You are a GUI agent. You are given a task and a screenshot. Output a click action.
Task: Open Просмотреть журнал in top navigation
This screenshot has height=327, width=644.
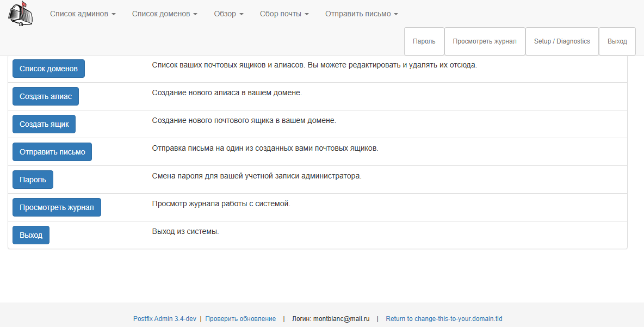(485, 41)
